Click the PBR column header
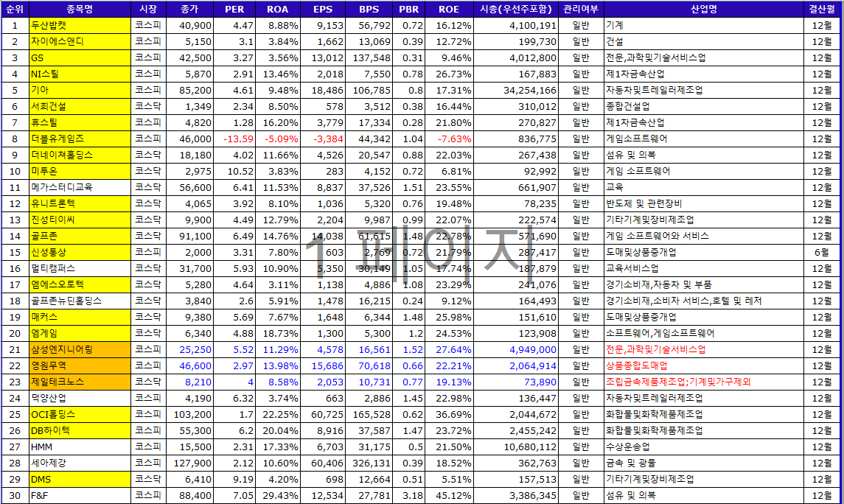Screen dimensions: 844x504 [408, 9]
